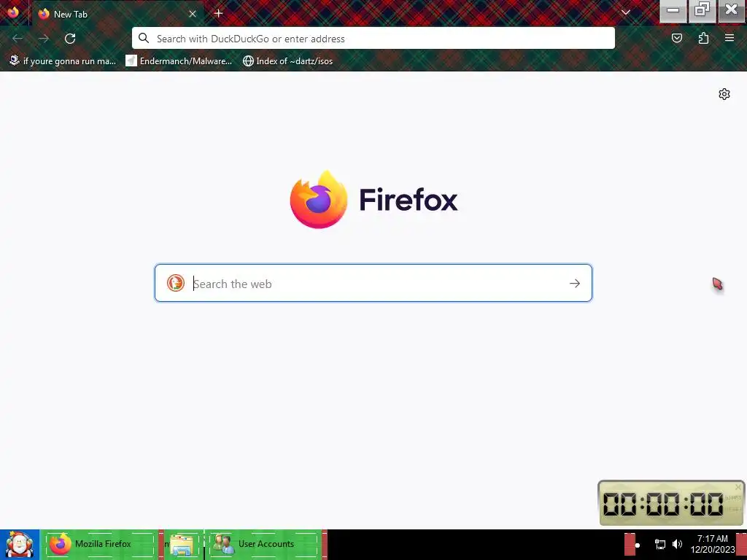747x560 pixels.
Task: Close the New Tab tab
Action: coord(193,14)
